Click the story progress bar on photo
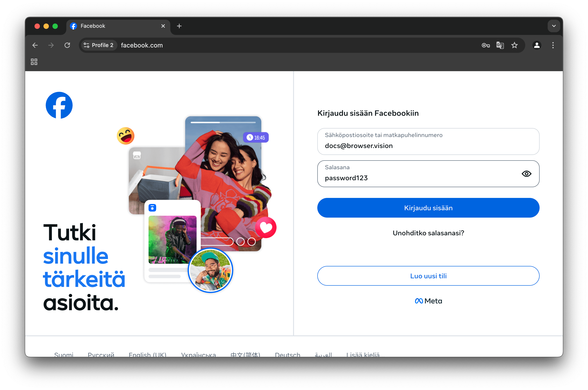The height and width of the screenshot is (390, 588). click(x=223, y=122)
